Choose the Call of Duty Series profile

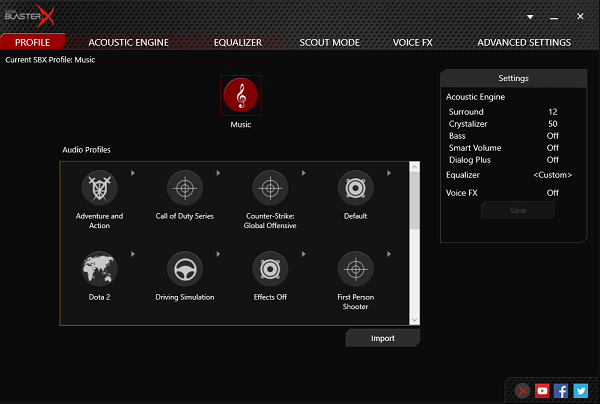coord(182,188)
